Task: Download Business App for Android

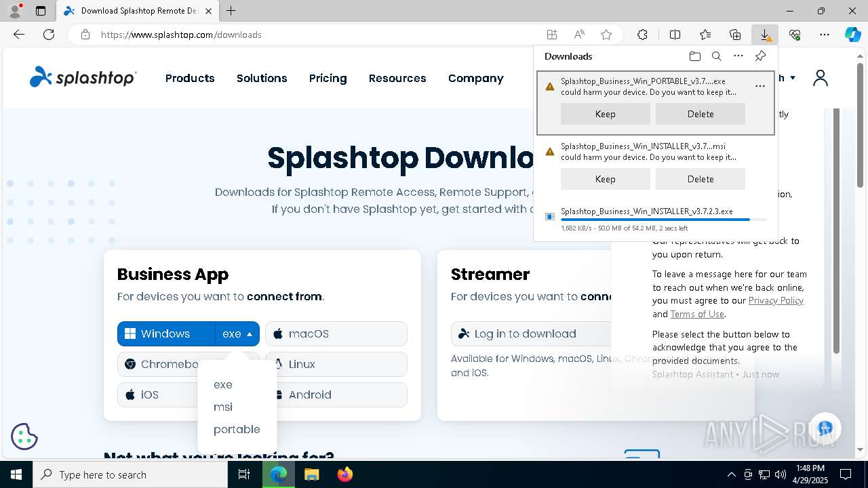Action: [x=336, y=394]
